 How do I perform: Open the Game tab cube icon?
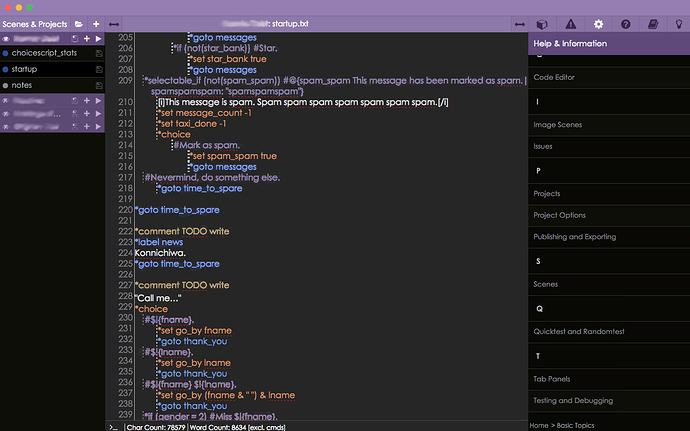coord(542,24)
